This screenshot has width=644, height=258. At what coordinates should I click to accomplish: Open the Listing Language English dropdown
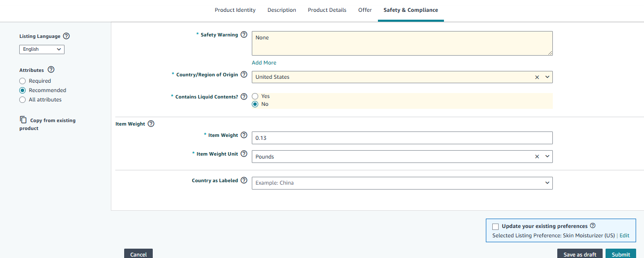[x=42, y=49]
